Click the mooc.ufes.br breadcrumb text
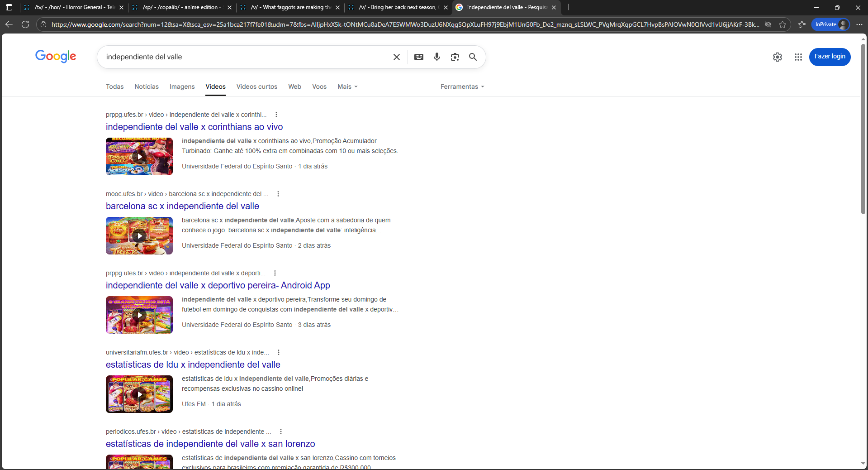 [x=187, y=194]
